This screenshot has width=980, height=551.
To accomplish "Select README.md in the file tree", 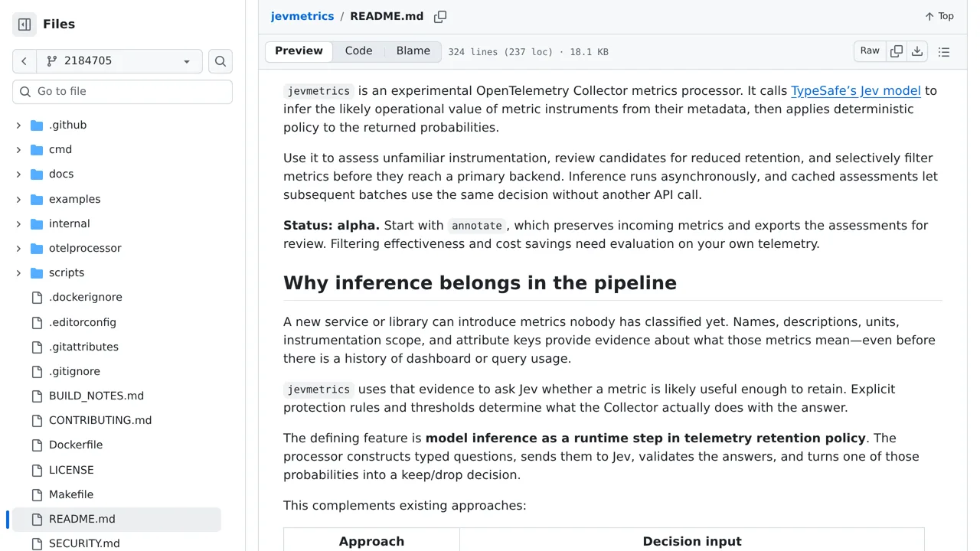I will [x=116, y=519].
